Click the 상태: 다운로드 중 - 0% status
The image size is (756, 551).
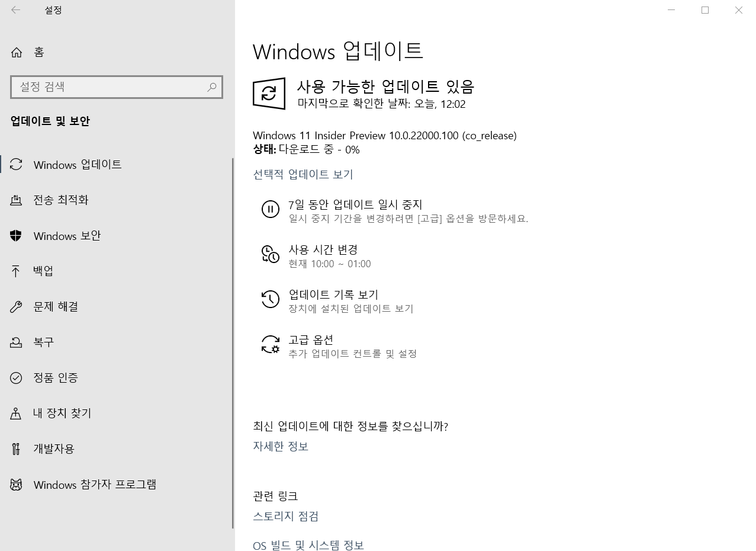(306, 150)
